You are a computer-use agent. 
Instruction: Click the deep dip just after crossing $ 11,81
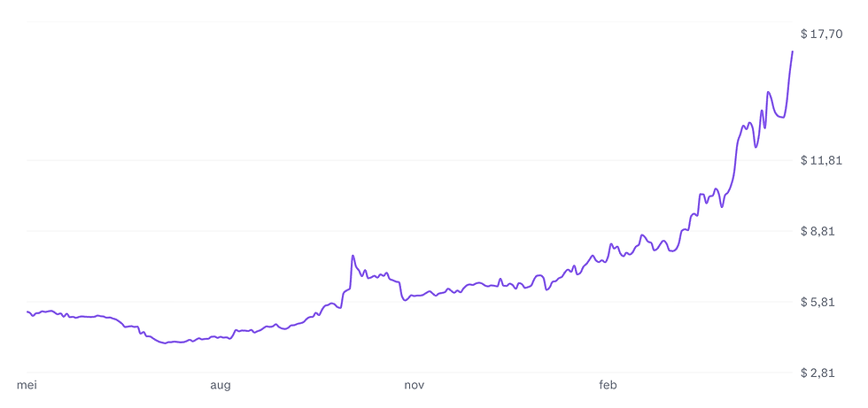coord(756,147)
